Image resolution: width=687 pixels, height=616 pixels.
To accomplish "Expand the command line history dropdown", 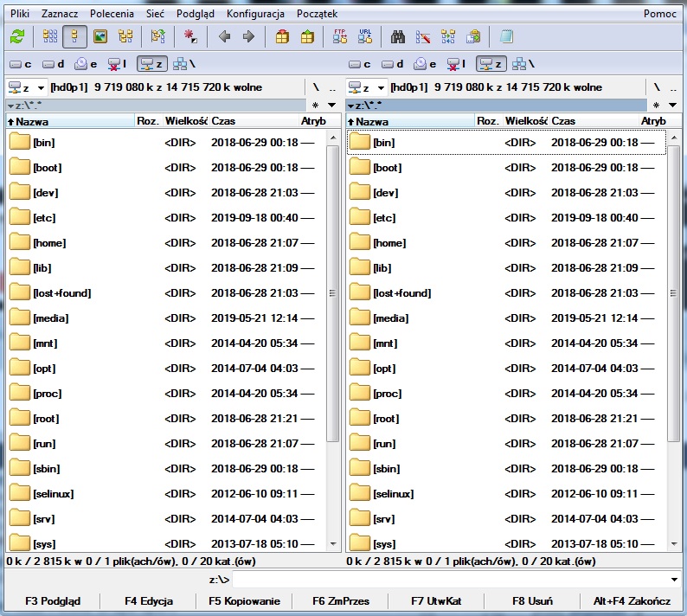I will pos(674,580).
